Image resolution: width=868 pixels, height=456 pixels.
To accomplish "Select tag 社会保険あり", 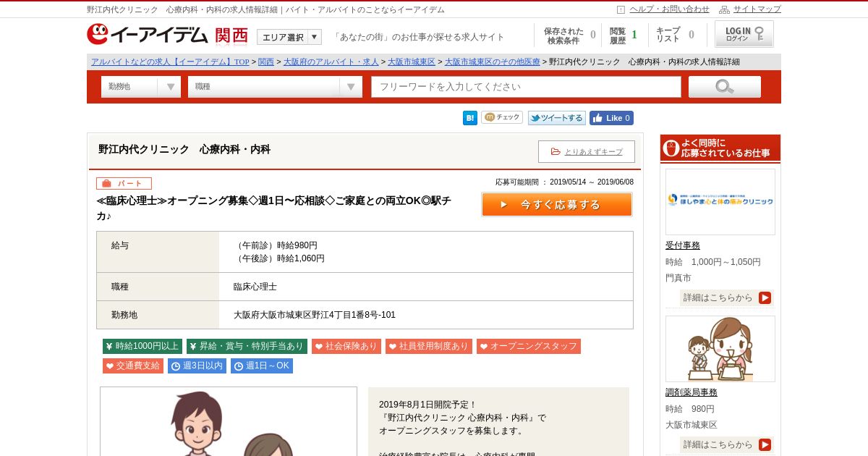I will (x=346, y=347).
